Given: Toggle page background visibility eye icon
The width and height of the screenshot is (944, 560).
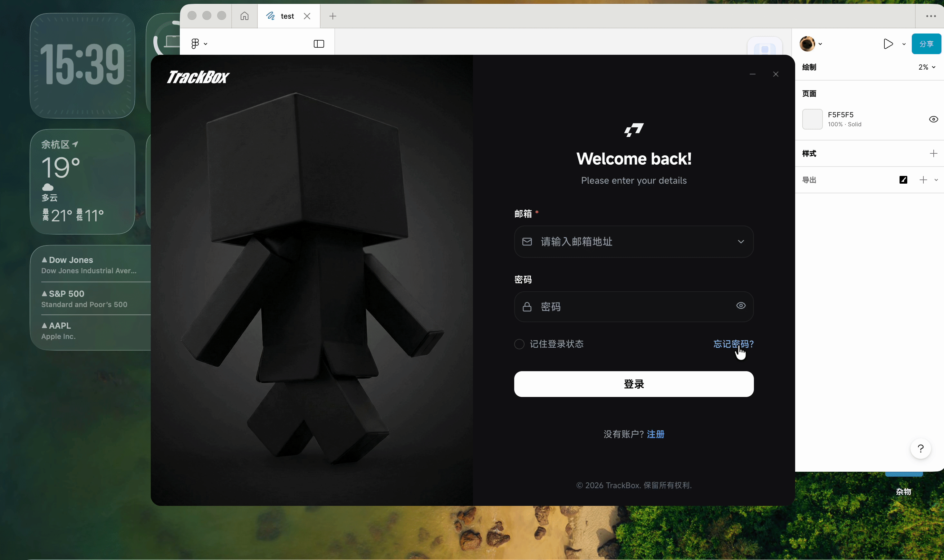Looking at the screenshot, I should coord(933,119).
